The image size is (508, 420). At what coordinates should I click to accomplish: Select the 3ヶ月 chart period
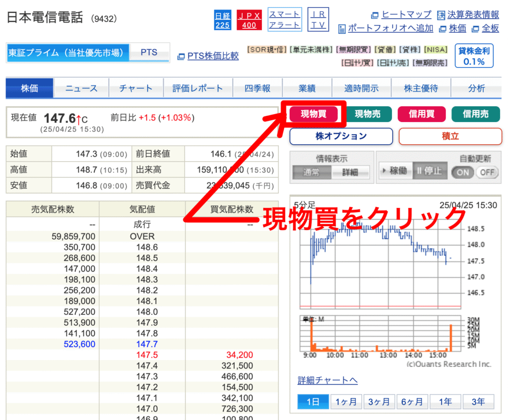point(379,402)
